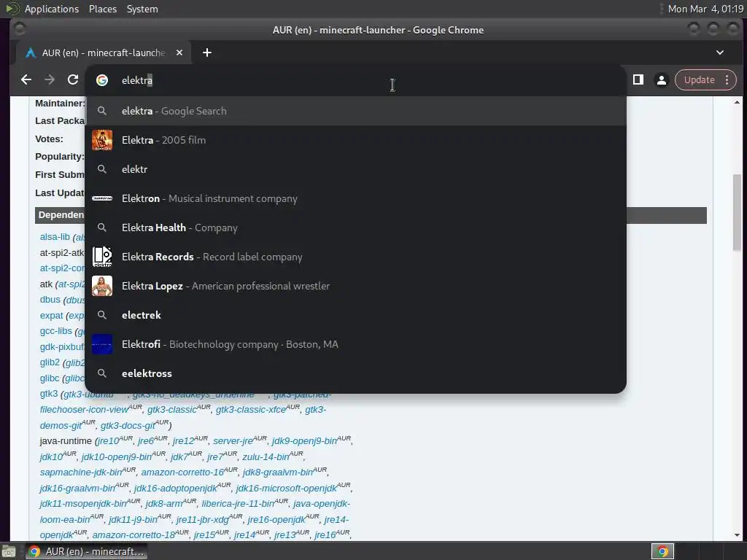
Task: Click the scrollbar down arrow
Action: tap(737, 534)
